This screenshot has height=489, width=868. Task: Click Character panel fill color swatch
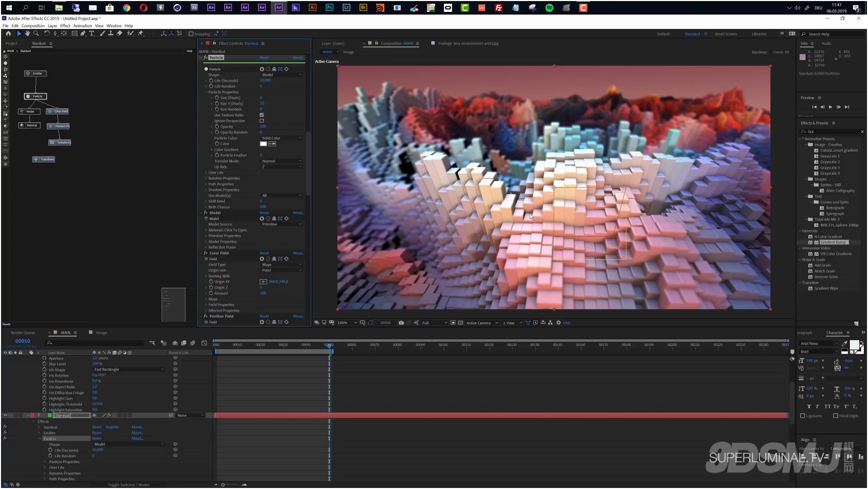click(x=855, y=345)
